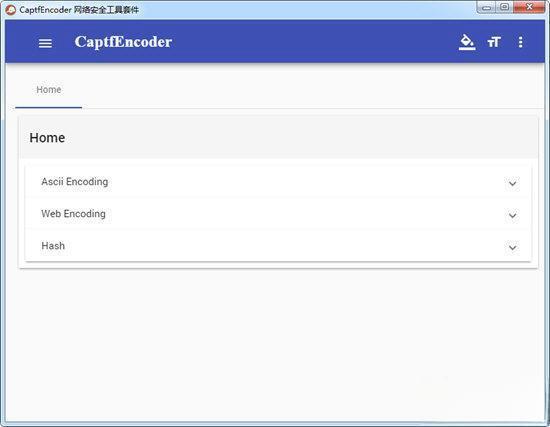Click the Home card heading
The height and width of the screenshot is (427, 550).
click(47, 138)
